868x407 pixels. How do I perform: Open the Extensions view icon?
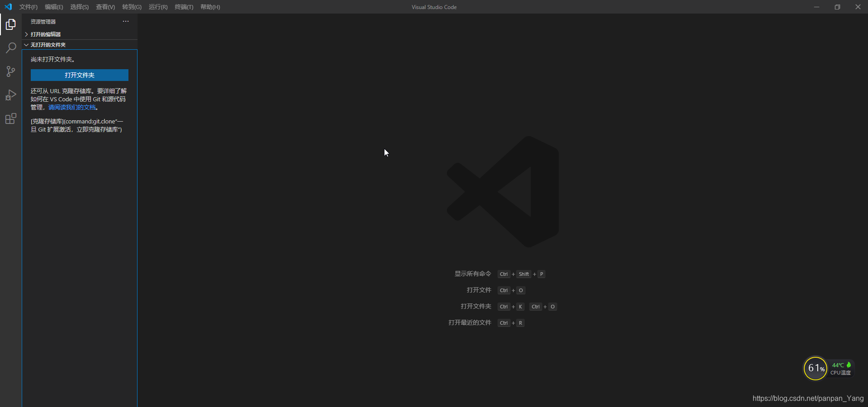coord(11,118)
